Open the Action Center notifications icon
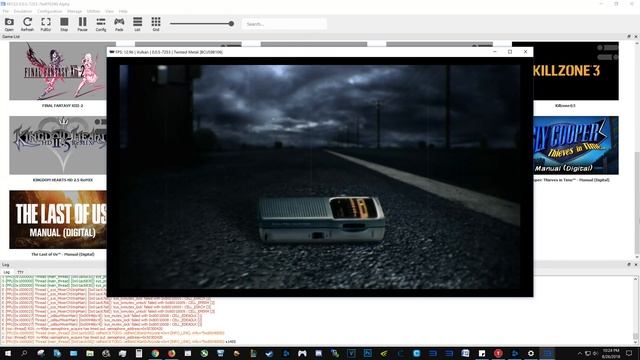Image resolution: width=640 pixels, height=360 pixels. (x=629, y=353)
